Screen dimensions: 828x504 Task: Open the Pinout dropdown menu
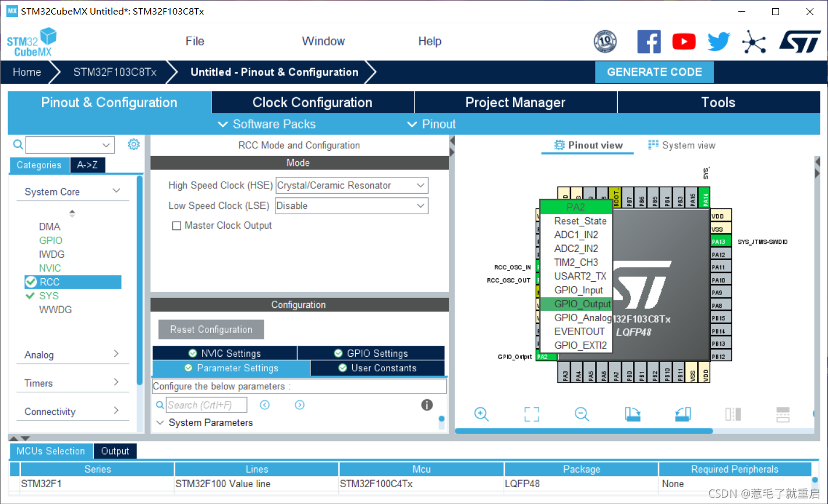431,124
